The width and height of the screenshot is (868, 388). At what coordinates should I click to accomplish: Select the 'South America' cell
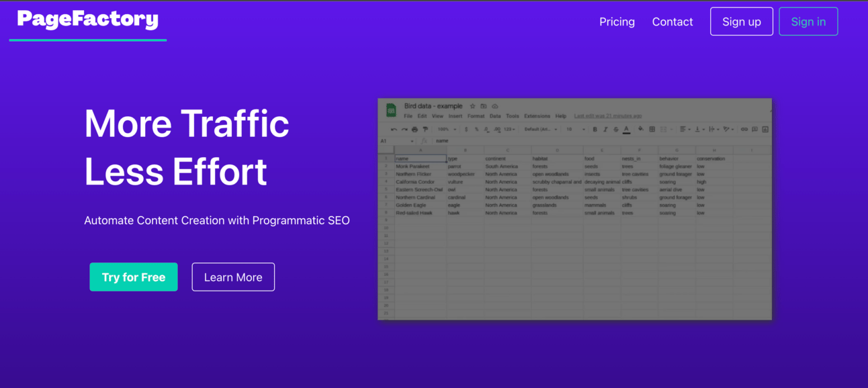[x=507, y=166]
